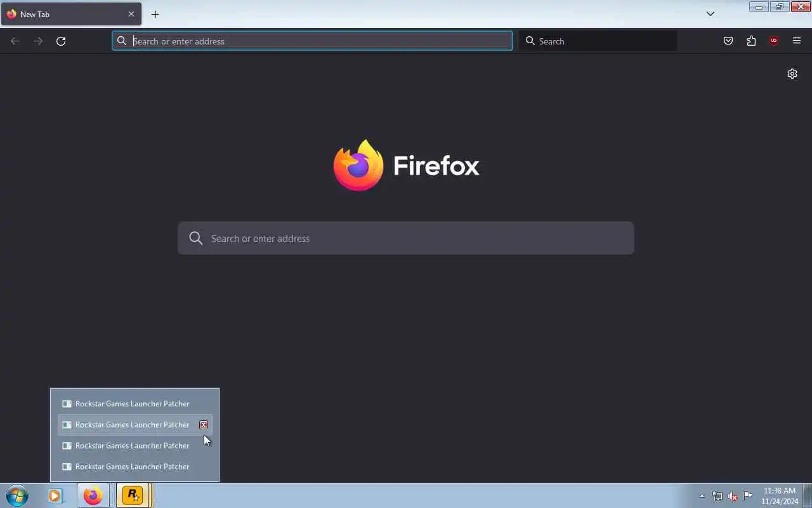Viewport: 812px width, 508px height.
Task: Open the muted volume tray icon
Action: (733, 496)
